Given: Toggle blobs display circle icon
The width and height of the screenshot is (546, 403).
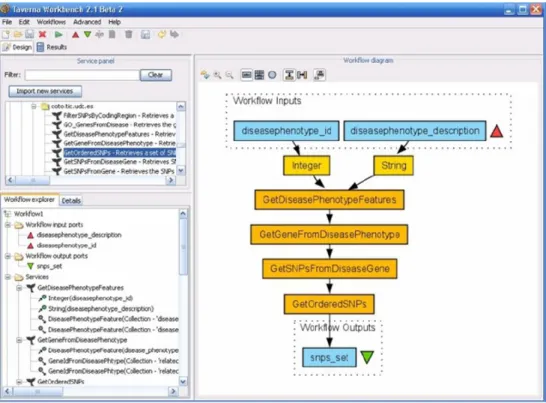Looking at the screenshot, I should coord(272,75).
